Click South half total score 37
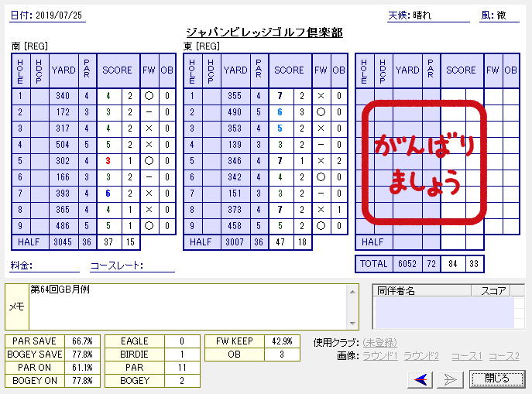Image resolution: width=532 pixels, height=394 pixels. (108, 242)
